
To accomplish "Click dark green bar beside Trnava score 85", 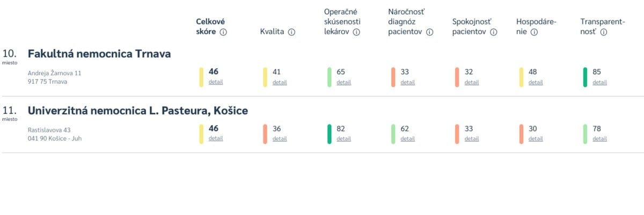I will [x=585, y=77].
